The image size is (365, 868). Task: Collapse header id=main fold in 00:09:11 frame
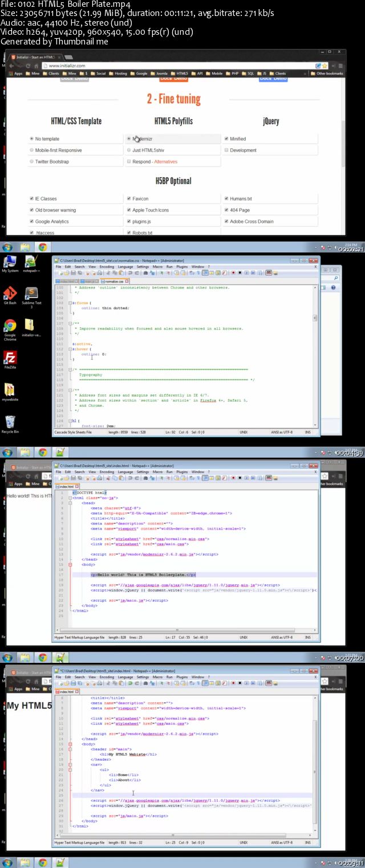point(71,749)
